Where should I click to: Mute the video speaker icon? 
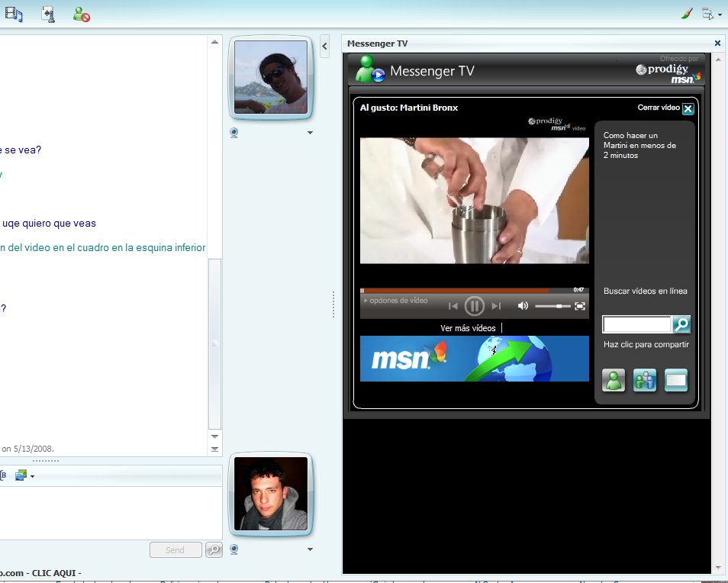coord(523,306)
